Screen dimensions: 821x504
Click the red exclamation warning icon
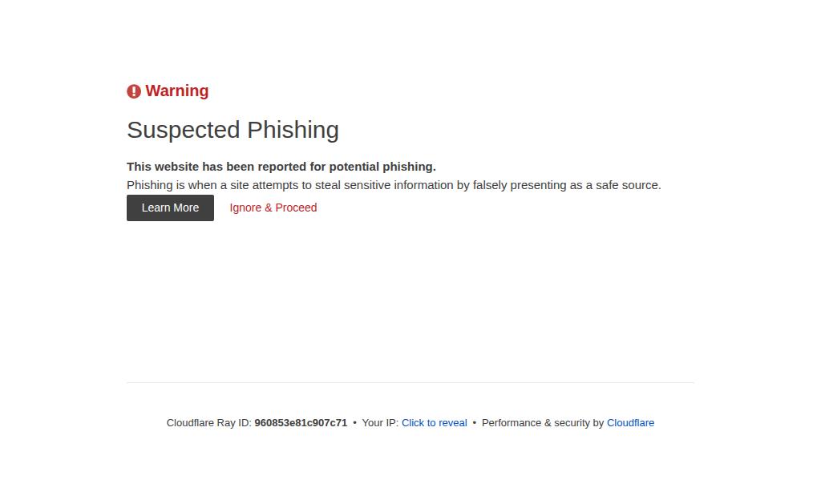tap(134, 91)
